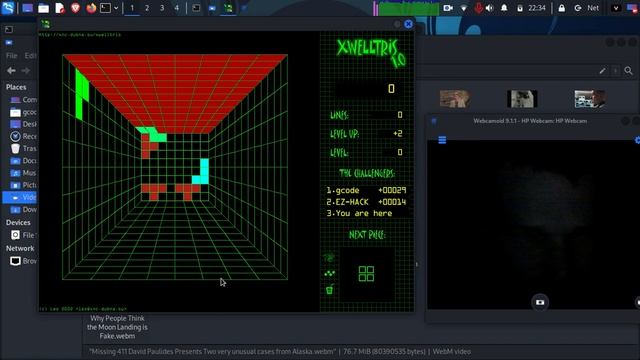The height and width of the screenshot is (360, 640).
Task: Click the Forward arrow in file manager
Action: [x=25, y=71]
